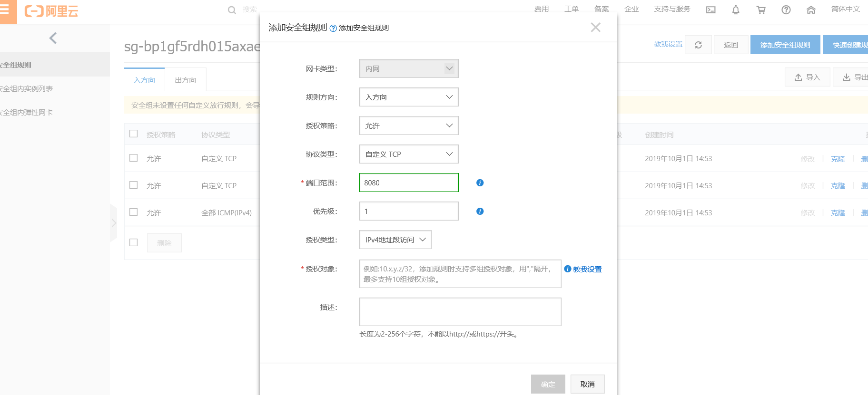Toggle the select-all checkbox in table header

pyautogui.click(x=134, y=134)
